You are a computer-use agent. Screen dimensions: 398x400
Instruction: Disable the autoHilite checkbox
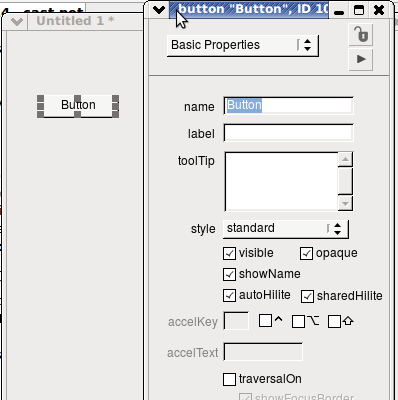pyautogui.click(x=229, y=296)
